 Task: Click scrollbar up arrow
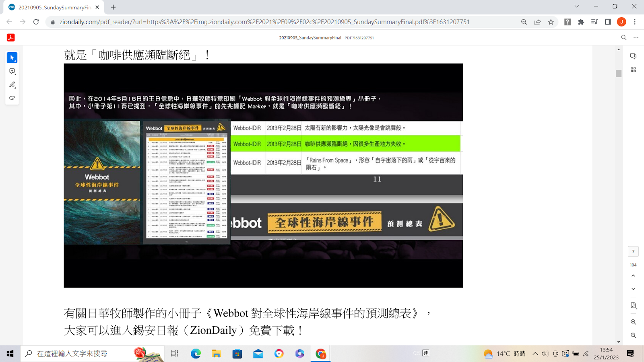point(619,49)
